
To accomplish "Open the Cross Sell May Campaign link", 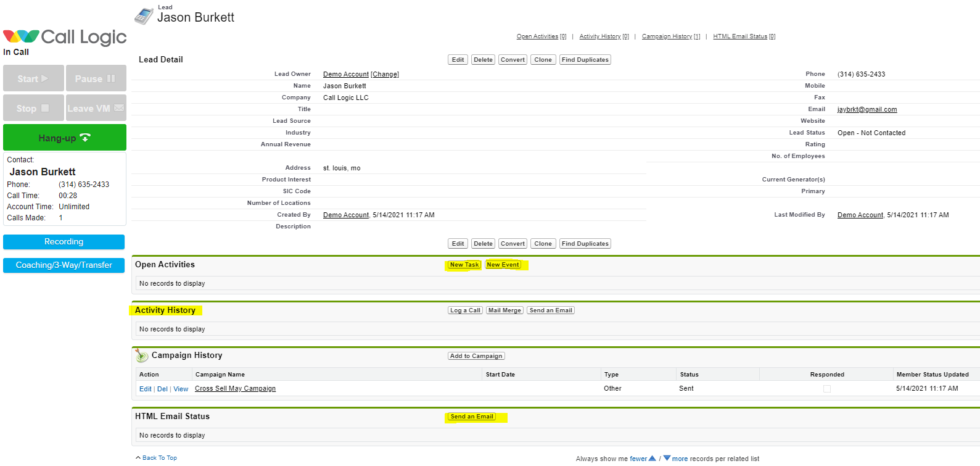I will (x=235, y=389).
